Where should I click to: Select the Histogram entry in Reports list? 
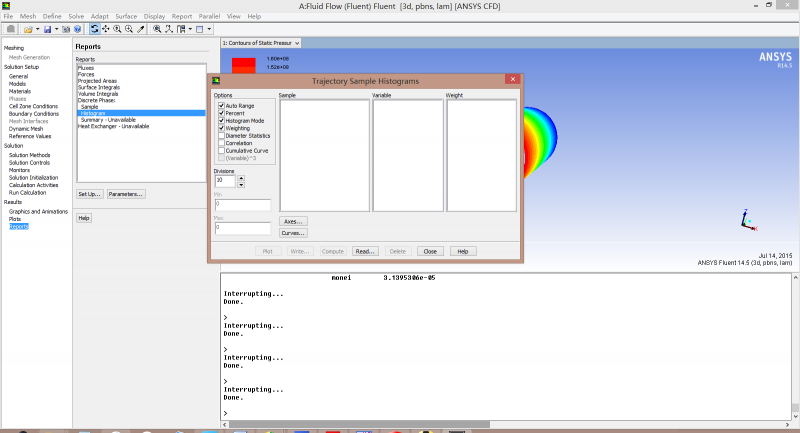(141, 113)
